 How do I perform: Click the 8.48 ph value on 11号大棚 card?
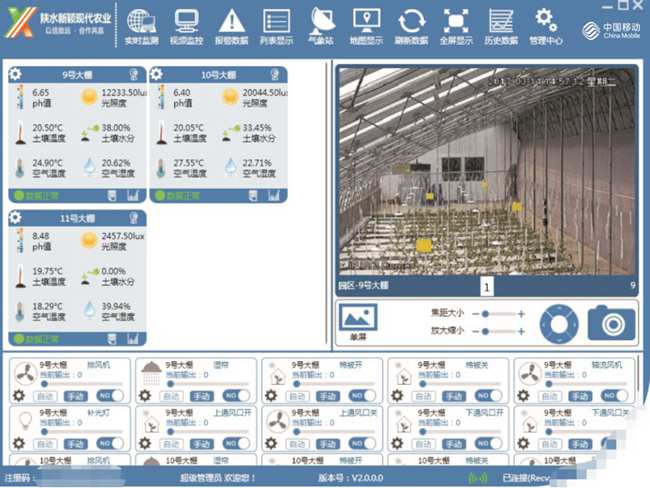click(x=41, y=236)
